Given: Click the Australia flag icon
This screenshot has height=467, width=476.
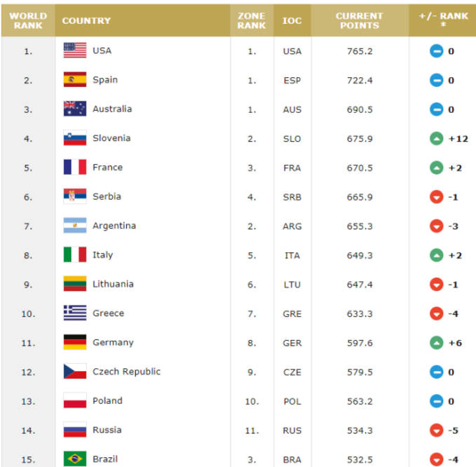Looking at the screenshot, I should pos(74,109).
